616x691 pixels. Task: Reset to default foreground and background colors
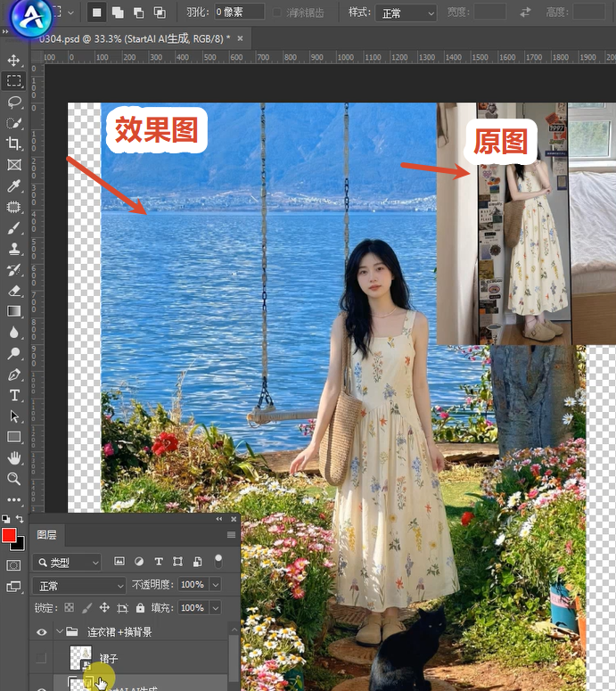pyautogui.click(x=5, y=519)
